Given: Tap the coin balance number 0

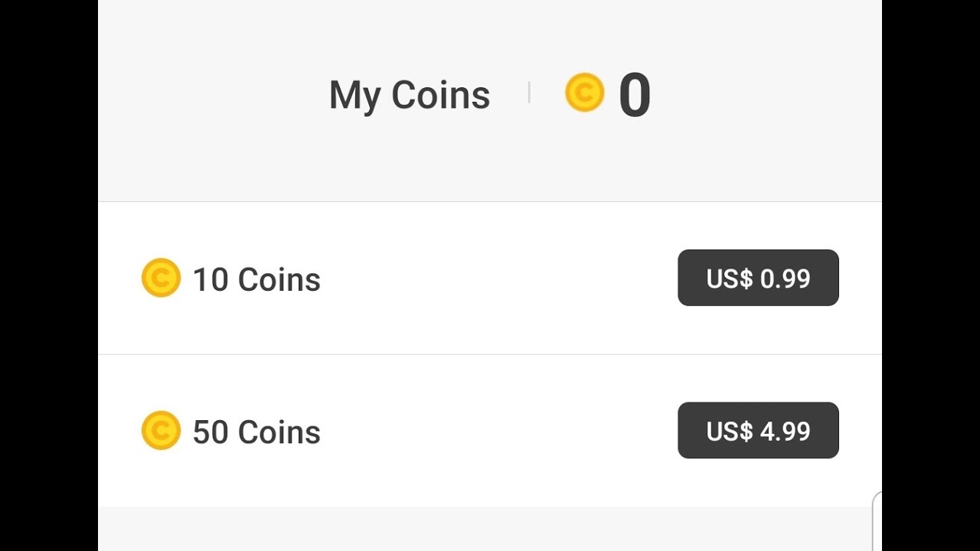Looking at the screenshot, I should coord(635,96).
